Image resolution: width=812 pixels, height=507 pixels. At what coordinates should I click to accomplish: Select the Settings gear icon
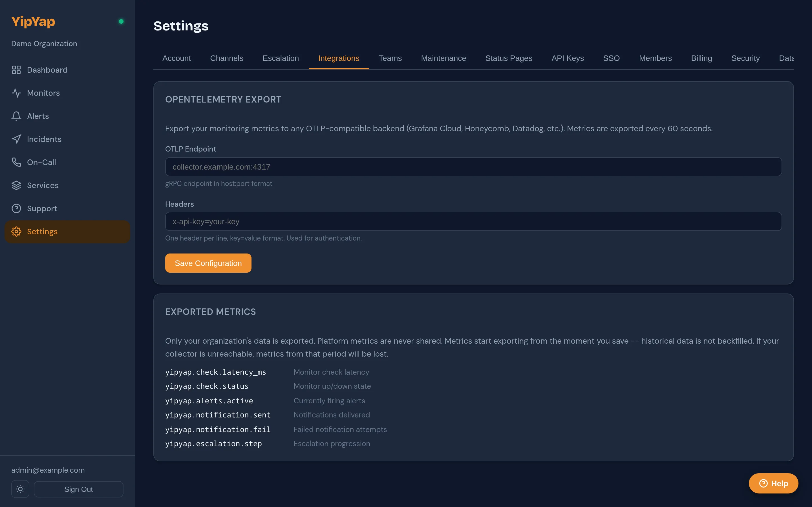point(16,231)
